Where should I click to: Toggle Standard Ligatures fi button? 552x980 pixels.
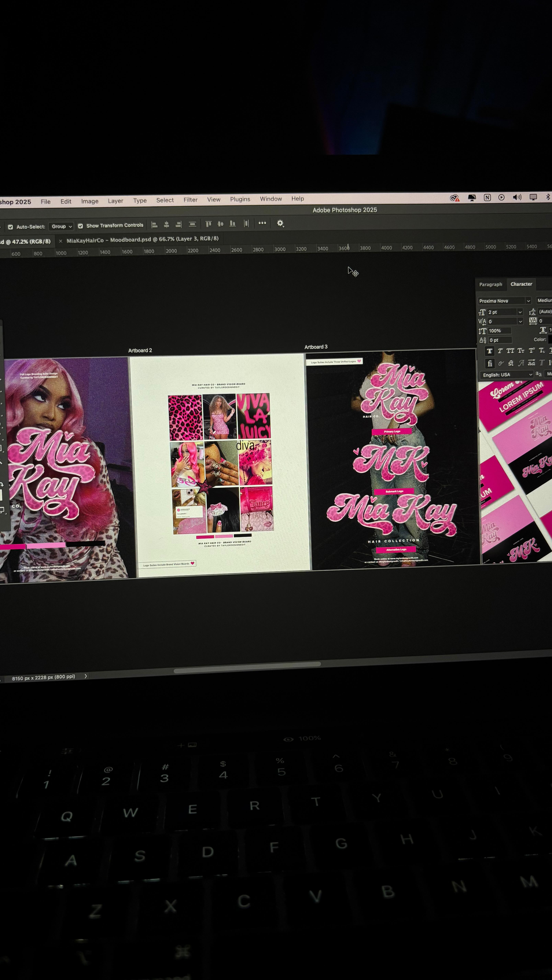490,363
